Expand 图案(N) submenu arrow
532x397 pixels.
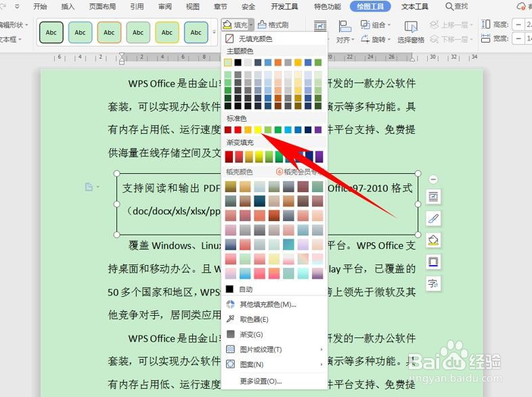pos(322,365)
